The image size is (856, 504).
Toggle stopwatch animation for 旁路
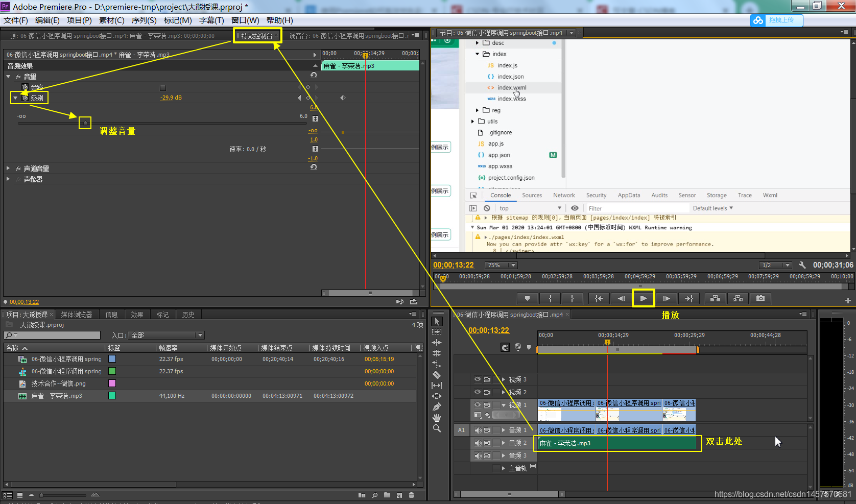click(25, 87)
